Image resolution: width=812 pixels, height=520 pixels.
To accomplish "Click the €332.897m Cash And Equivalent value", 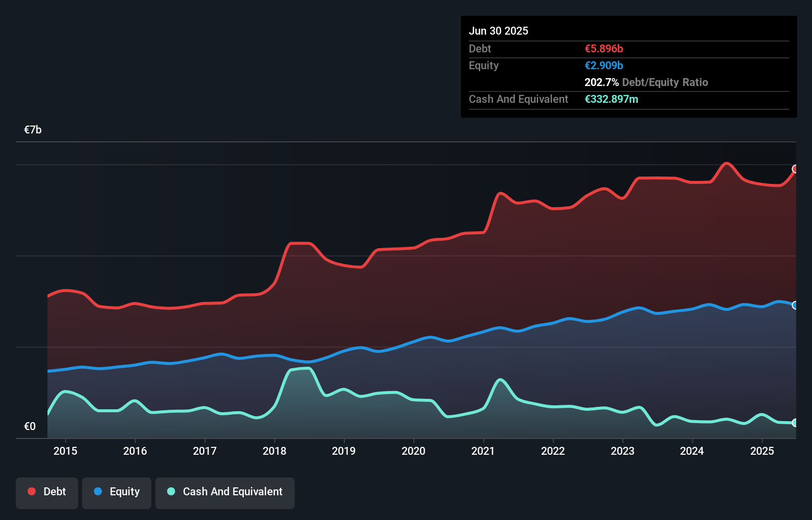I will tap(612, 99).
